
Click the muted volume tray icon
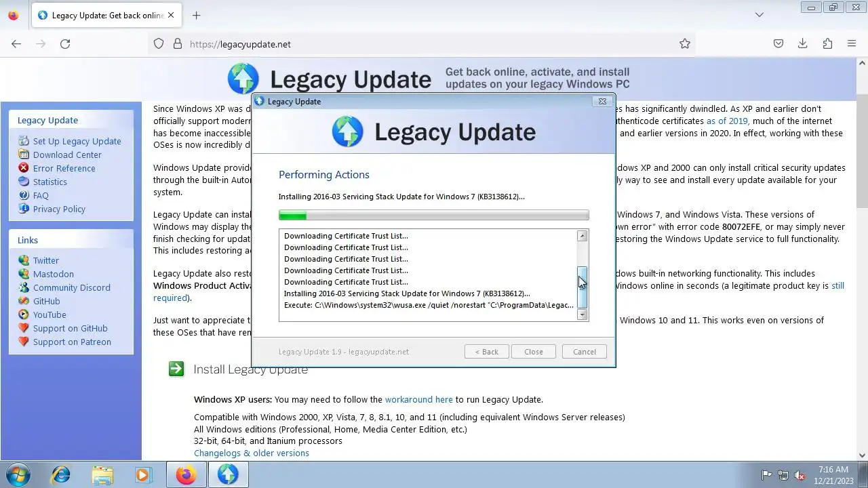pos(800,475)
